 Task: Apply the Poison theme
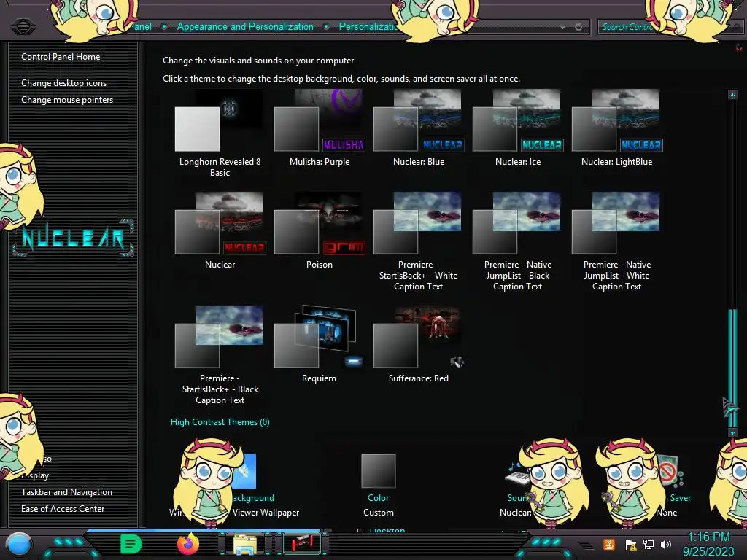tap(320, 230)
